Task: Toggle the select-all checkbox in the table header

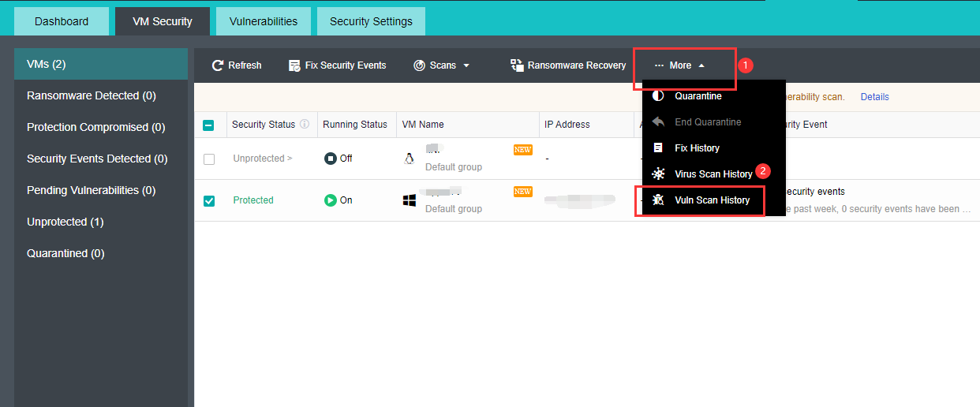Action: [x=209, y=125]
